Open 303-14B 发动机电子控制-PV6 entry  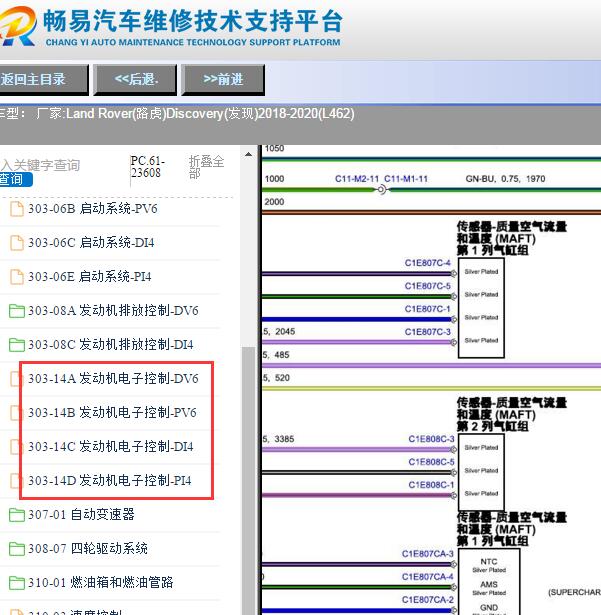click(x=112, y=413)
